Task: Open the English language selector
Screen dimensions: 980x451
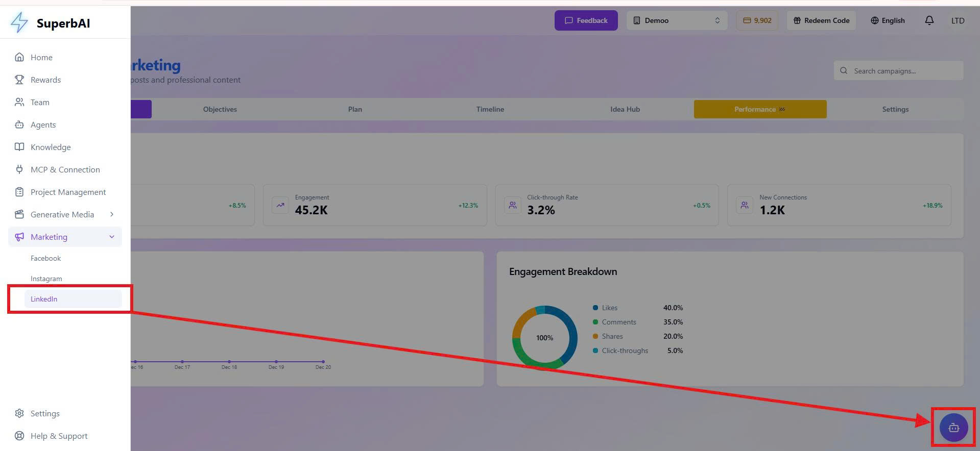Action: (x=888, y=20)
